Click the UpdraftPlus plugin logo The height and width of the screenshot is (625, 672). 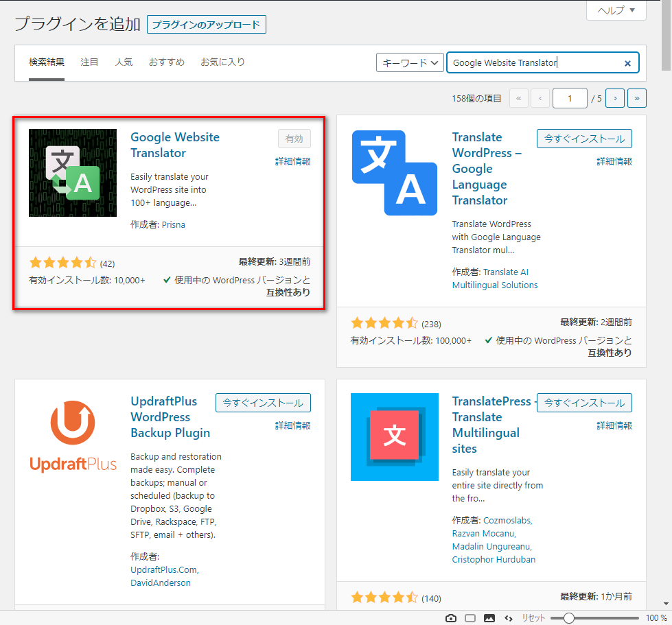tap(73, 436)
